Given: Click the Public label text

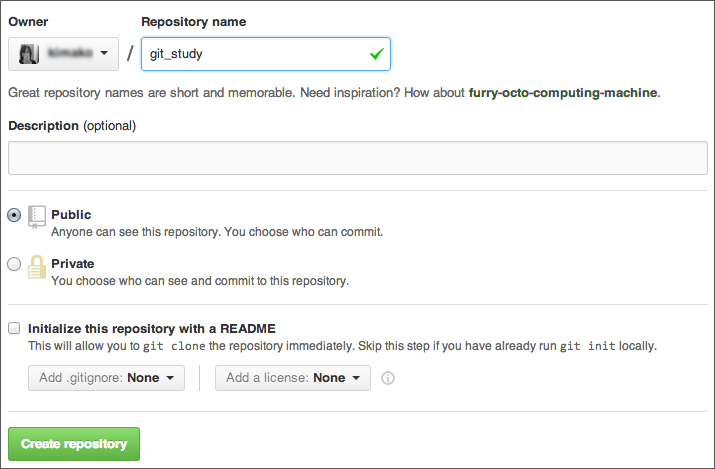Looking at the screenshot, I should pyautogui.click(x=71, y=215).
